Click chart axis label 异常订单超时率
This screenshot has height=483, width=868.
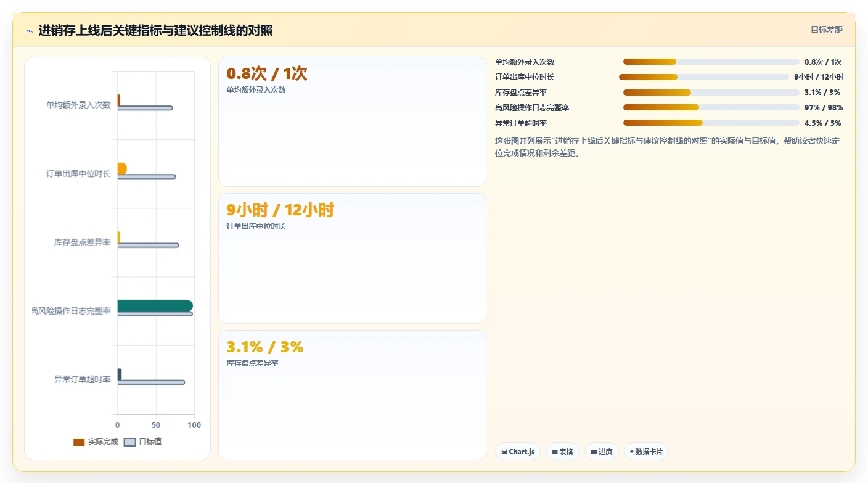click(x=83, y=379)
